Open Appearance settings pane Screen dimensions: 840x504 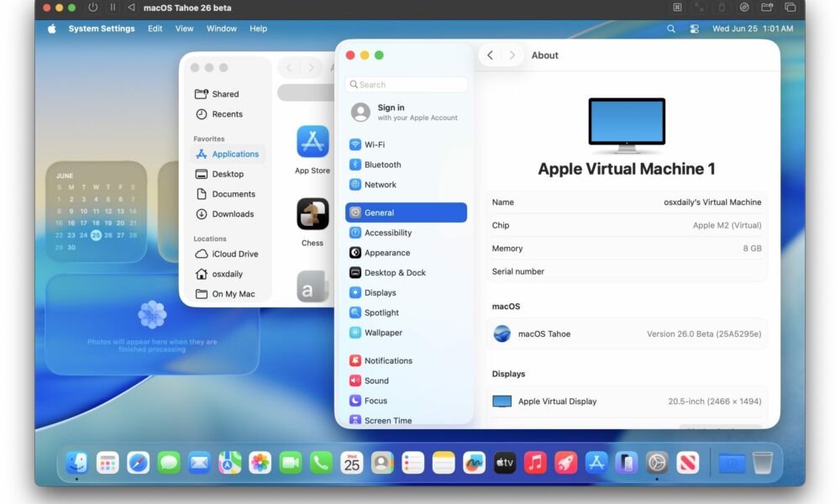coord(406,253)
